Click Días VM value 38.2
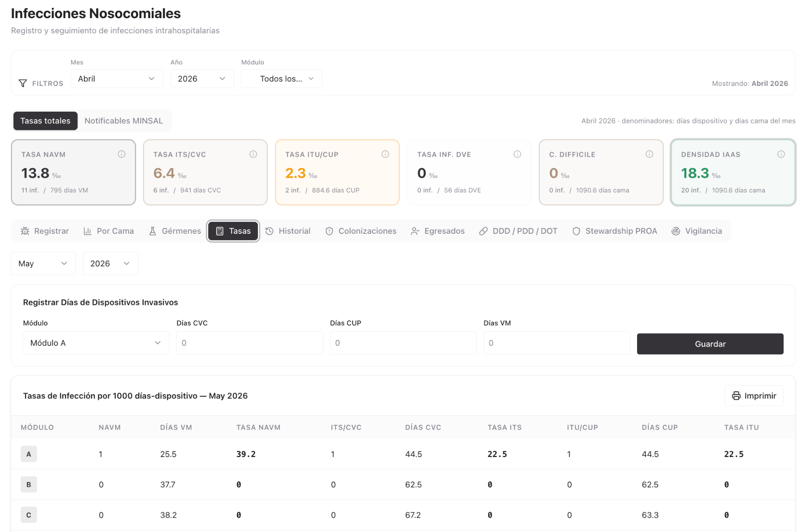Screen dimensions: 809x532 169,515
